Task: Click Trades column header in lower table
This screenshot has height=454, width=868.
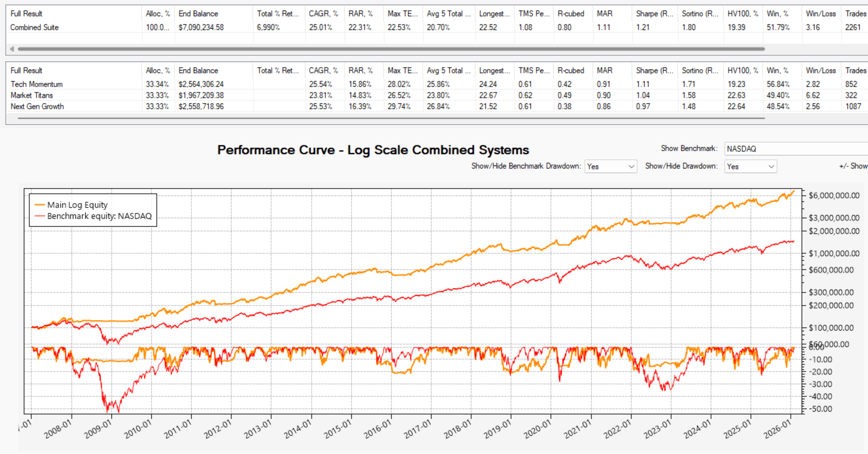Action: pos(855,71)
